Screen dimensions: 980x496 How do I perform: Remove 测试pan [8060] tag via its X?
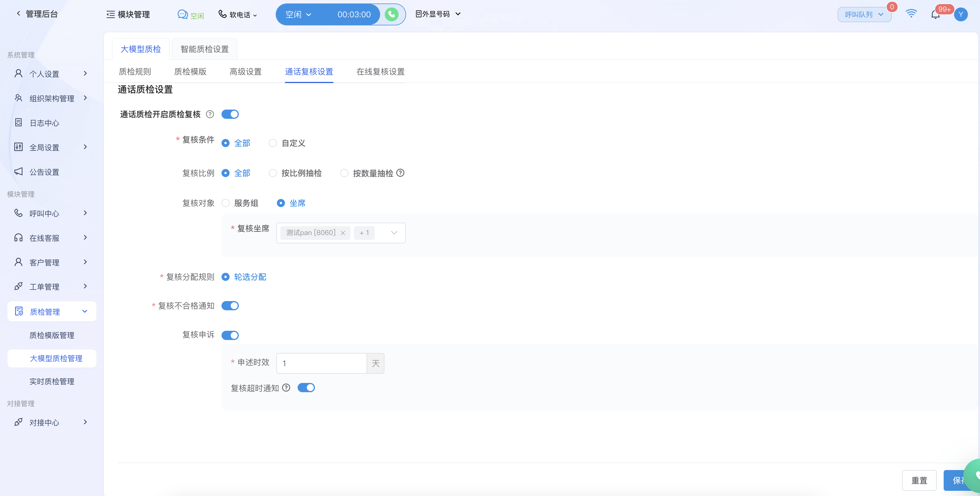point(343,233)
